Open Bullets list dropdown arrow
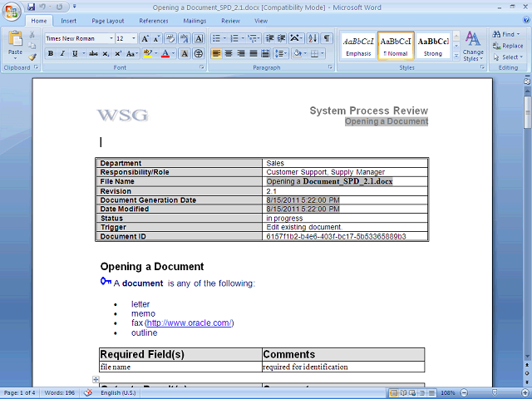The height and width of the screenshot is (399, 532). pos(224,39)
